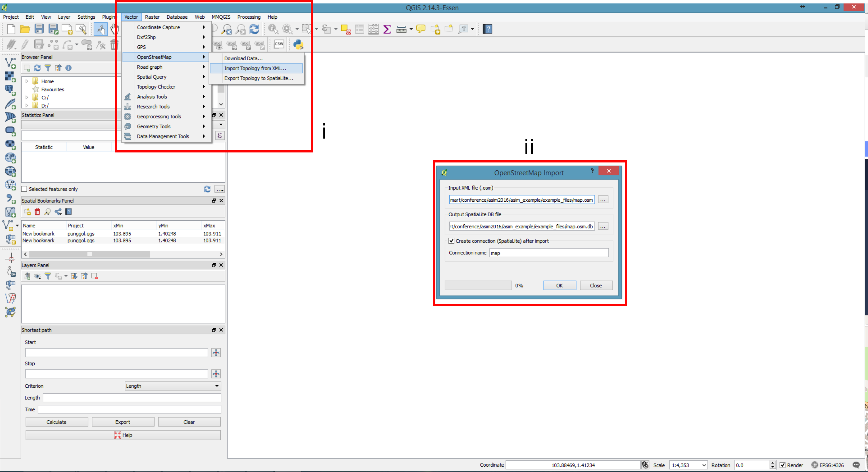This screenshot has width=868, height=472.
Task: Save project with the floppy disk icon
Action: (x=39, y=29)
